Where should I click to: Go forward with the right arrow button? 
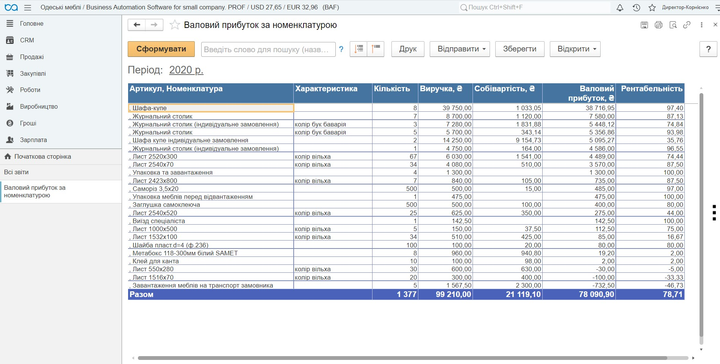(x=154, y=25)
